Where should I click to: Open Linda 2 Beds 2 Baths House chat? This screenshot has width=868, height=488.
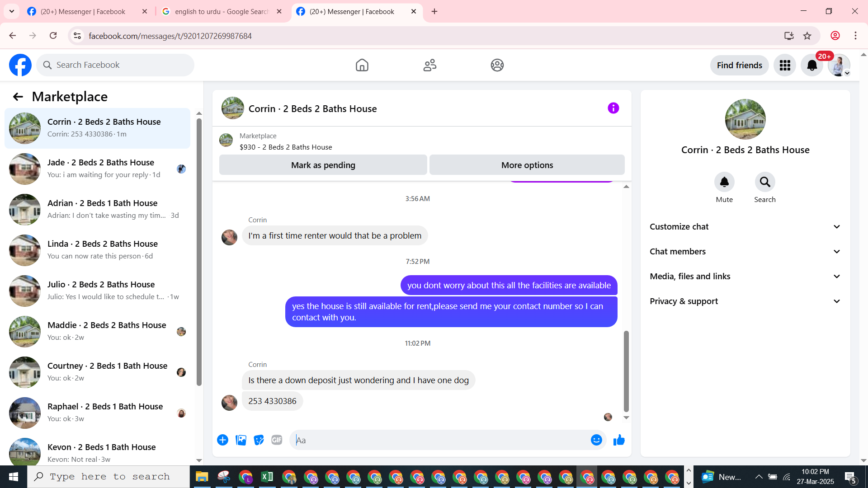tap(97, 250)
